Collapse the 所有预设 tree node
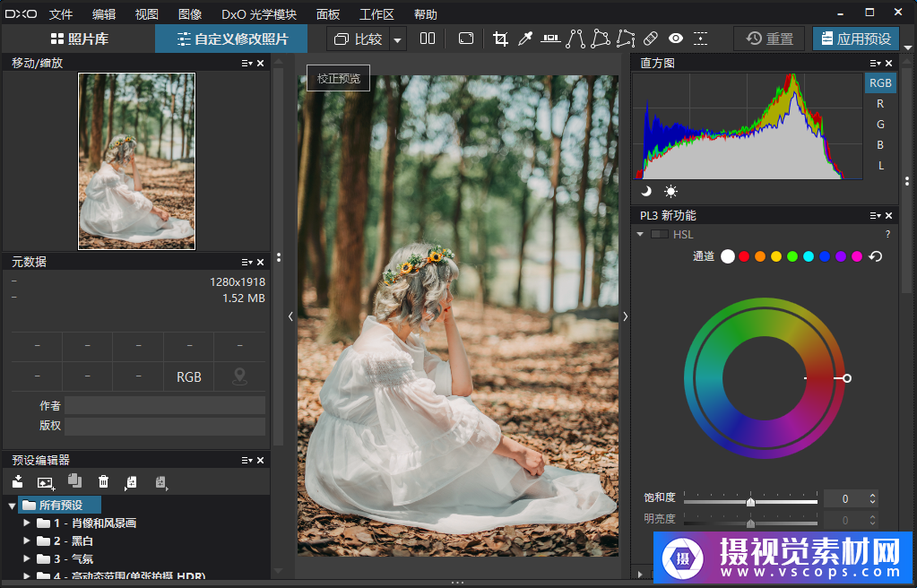 12,506
